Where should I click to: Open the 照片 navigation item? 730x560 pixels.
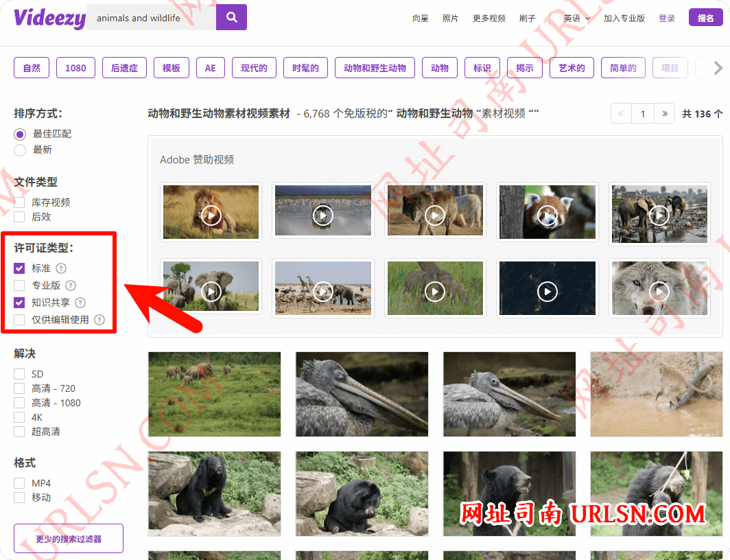(450, 19)
